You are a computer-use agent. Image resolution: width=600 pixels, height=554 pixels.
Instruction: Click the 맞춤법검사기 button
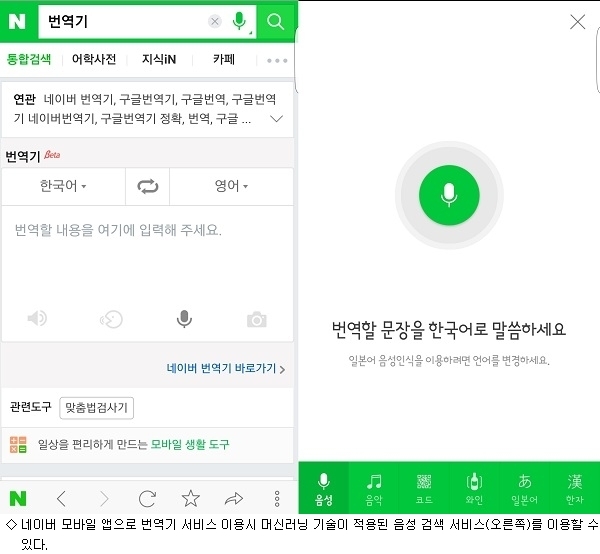96,408
